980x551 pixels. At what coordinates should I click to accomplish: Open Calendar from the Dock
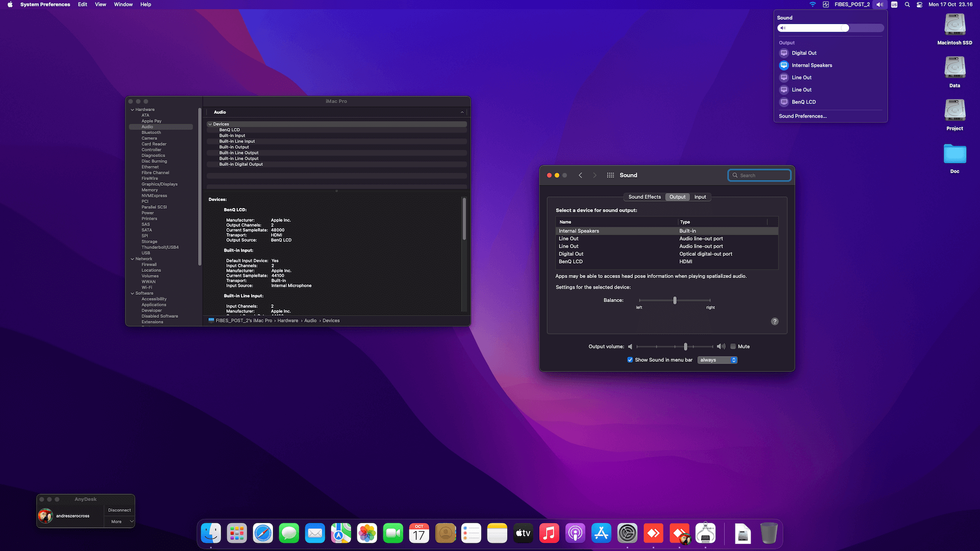click(419, 534)
